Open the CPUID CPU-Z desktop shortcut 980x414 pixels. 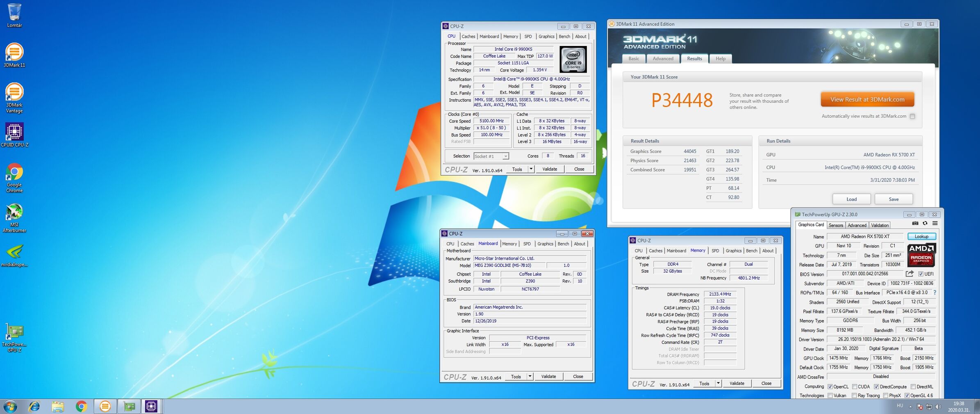(x=14, y=135)
